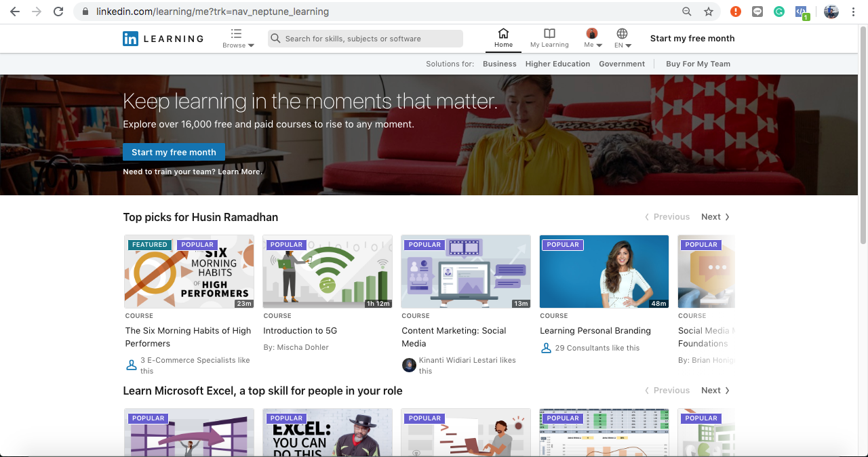Click browser Forward arrow
This screenshot has height=457, width=868.
(37, 12)
